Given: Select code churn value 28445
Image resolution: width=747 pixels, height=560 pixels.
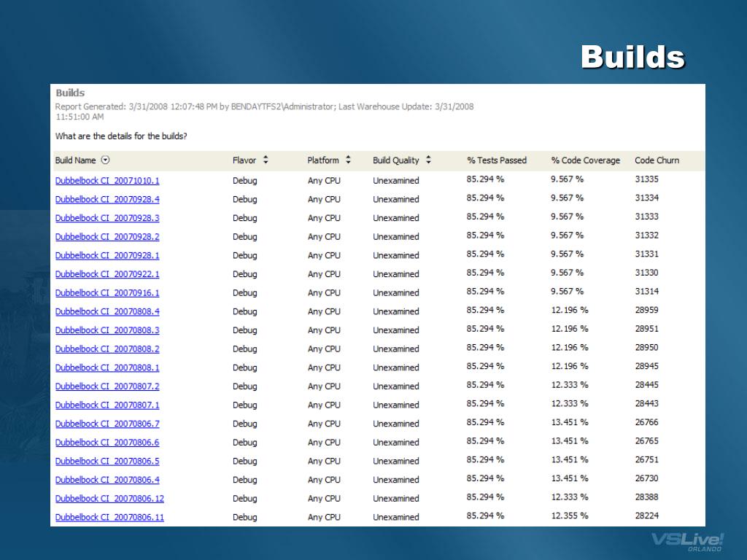Looking at the screenshot, I should click(x=646, y=385).
